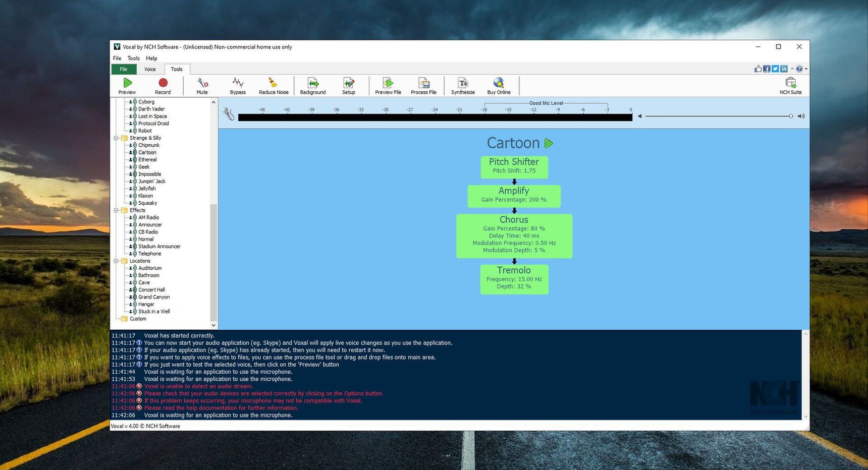Click the microphone icon beside level meter

click(229, 114)
